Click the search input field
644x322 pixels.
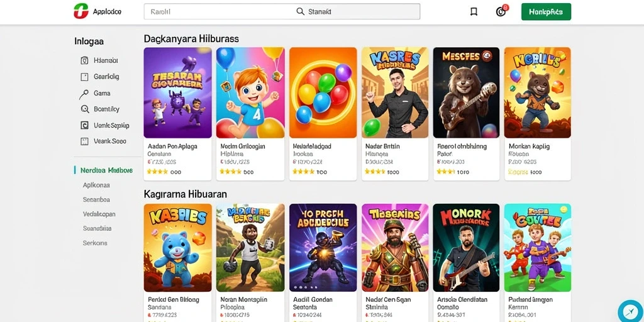point(282,11)
